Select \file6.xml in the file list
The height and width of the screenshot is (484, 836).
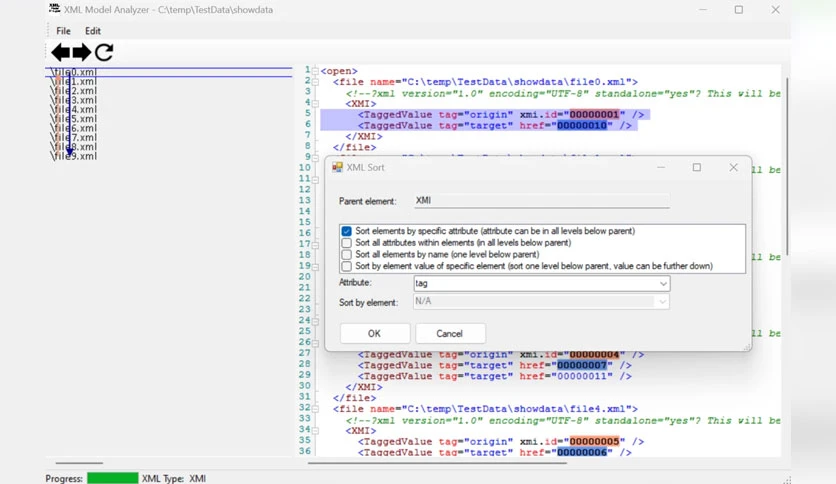click(x=74, y=128)
